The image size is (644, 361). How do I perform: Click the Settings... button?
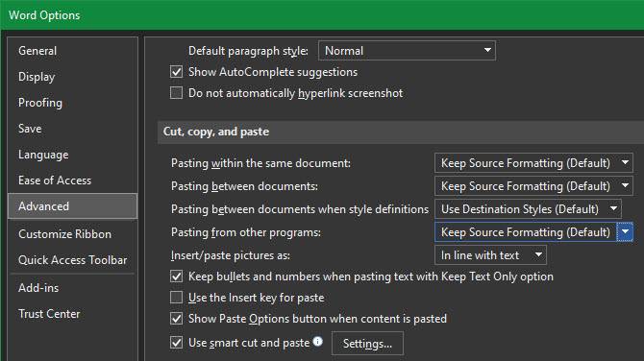tap(367, 344)
